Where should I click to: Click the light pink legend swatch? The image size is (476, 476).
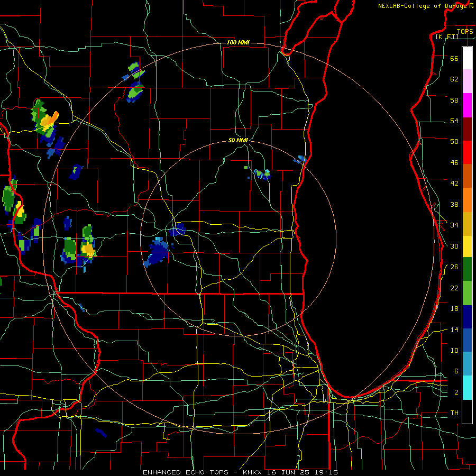[467, 81]
